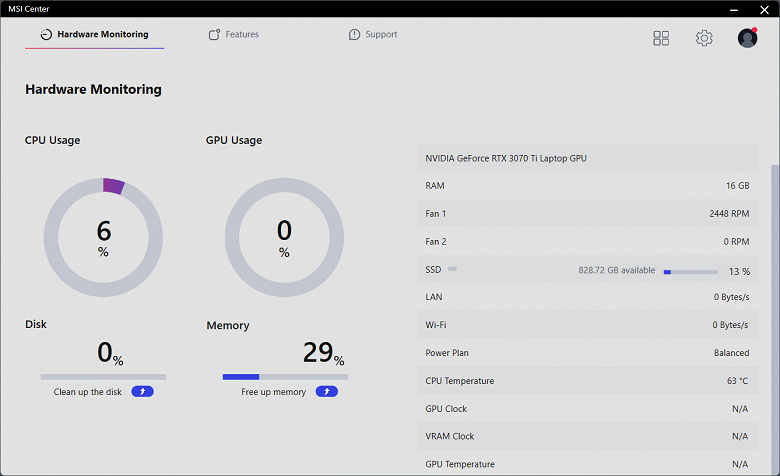Image resolution: width=780 pixels, height=476 pixels.
Task: Switch to the Features tab
Action: click(242, 35)
